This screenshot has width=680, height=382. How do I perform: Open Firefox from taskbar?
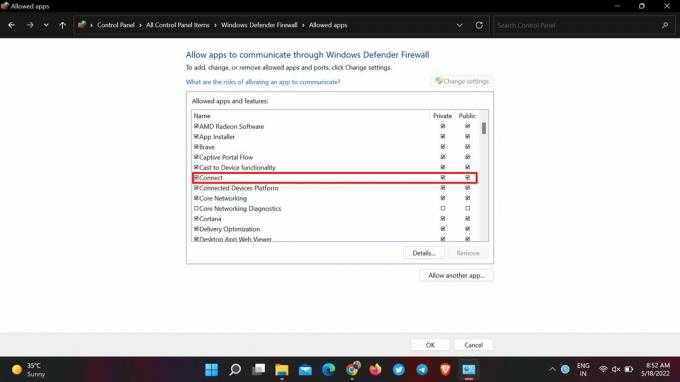click(x=376, y=369)
